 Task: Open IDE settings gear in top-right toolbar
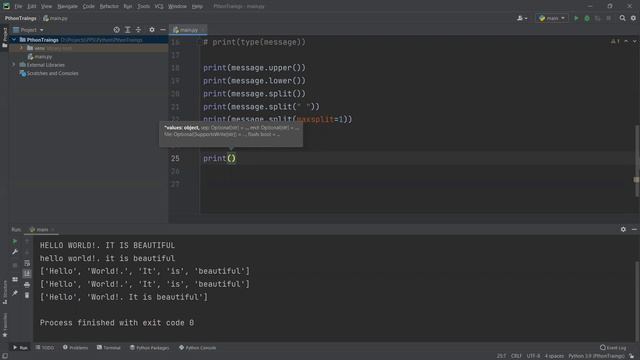tap(633, 18)
